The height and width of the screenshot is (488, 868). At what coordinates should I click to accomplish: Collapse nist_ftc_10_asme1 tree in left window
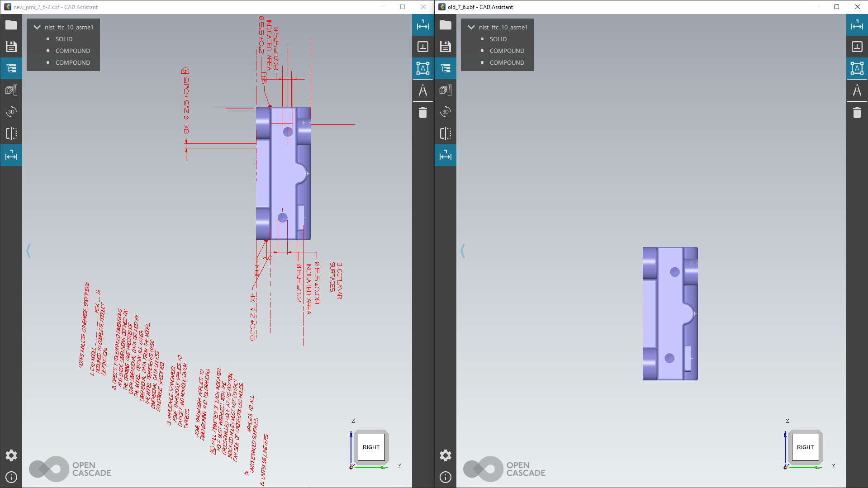tap(37, 27)
